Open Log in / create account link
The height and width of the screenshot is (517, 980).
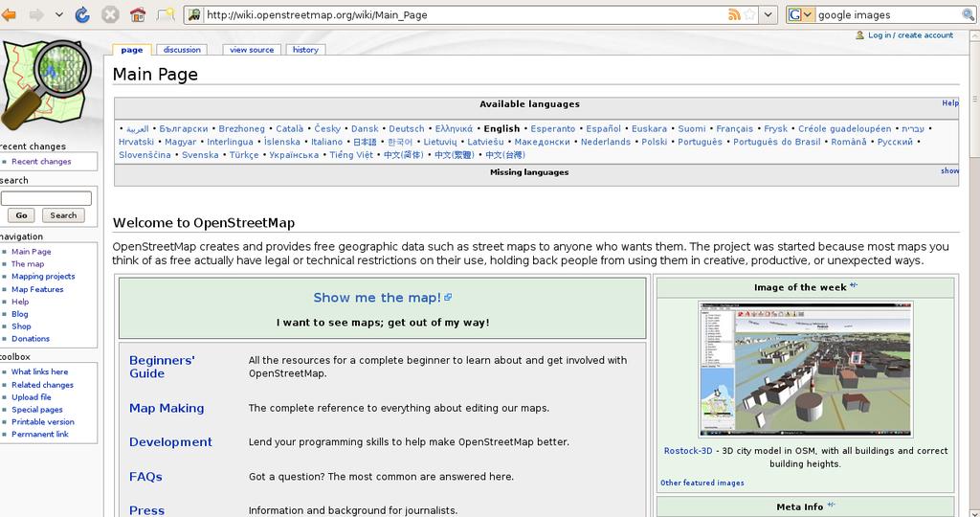911,35
